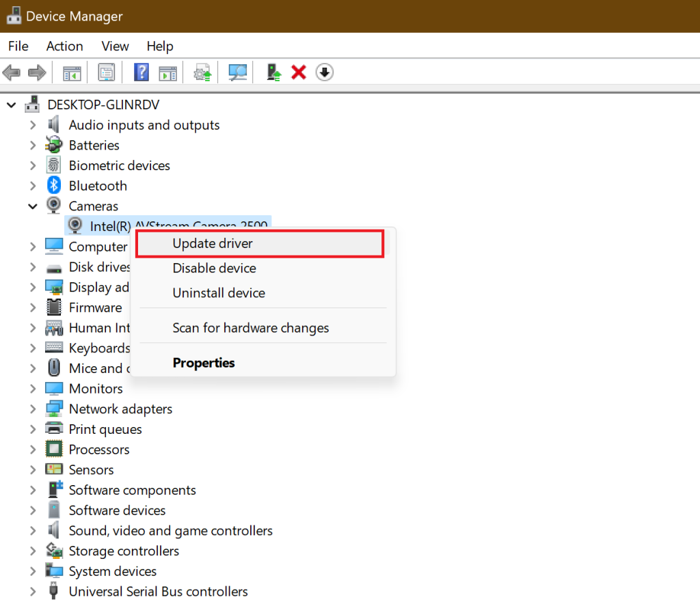The height and width of the screenshot is (604, 700).
Task: Collapse the Cameras device category
Action: pos(33,206)
